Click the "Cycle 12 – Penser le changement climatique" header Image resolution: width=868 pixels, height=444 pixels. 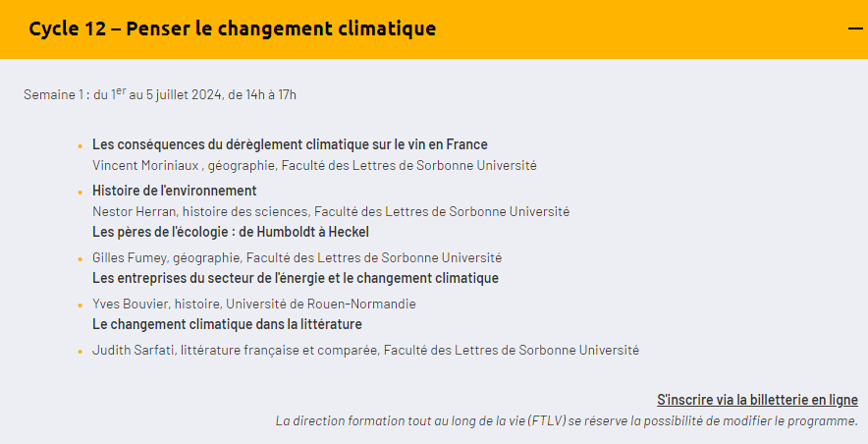(232, 28)
